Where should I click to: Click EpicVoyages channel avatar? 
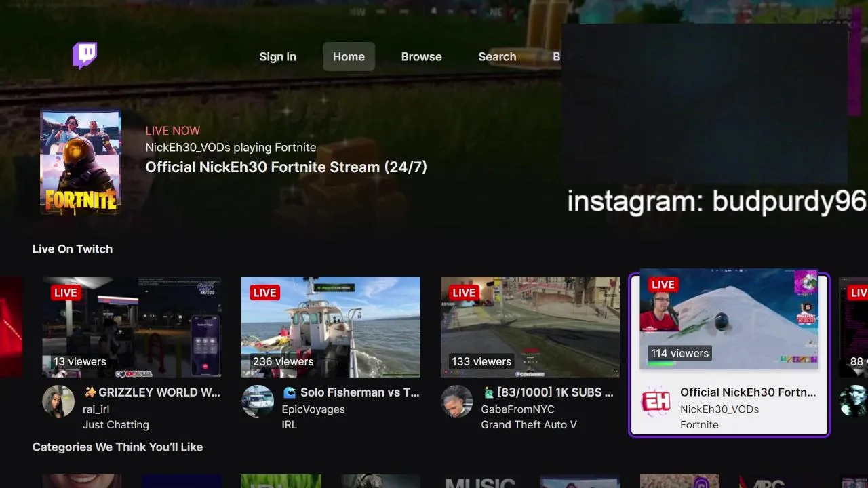point(258,401)
